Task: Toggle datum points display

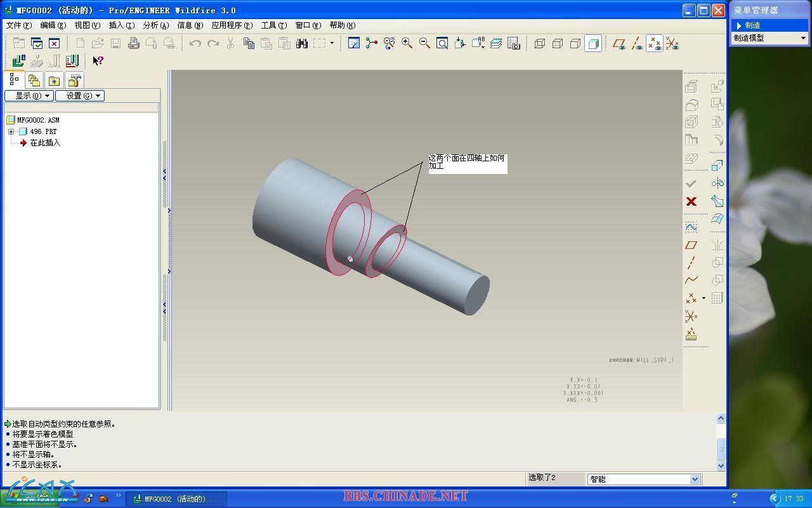Action: pos(655,43)
